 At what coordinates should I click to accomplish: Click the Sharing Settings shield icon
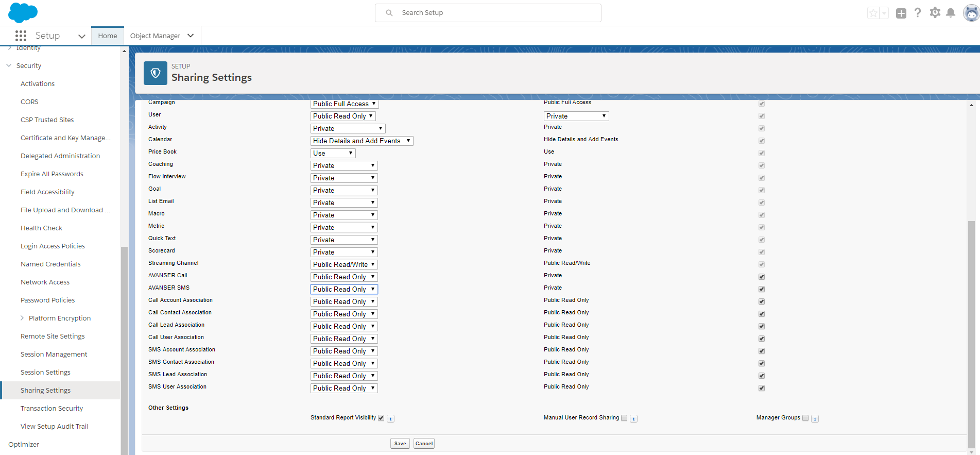(x=156, y=73)
